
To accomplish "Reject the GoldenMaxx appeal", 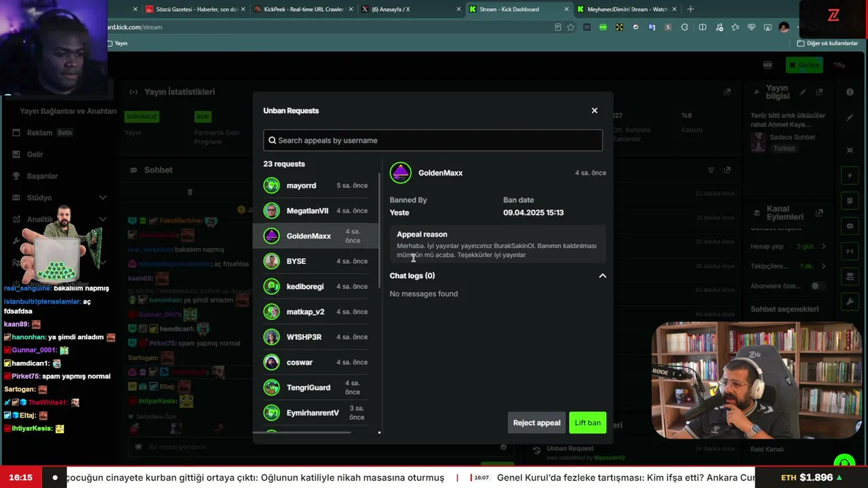I will tap(536, 423).
